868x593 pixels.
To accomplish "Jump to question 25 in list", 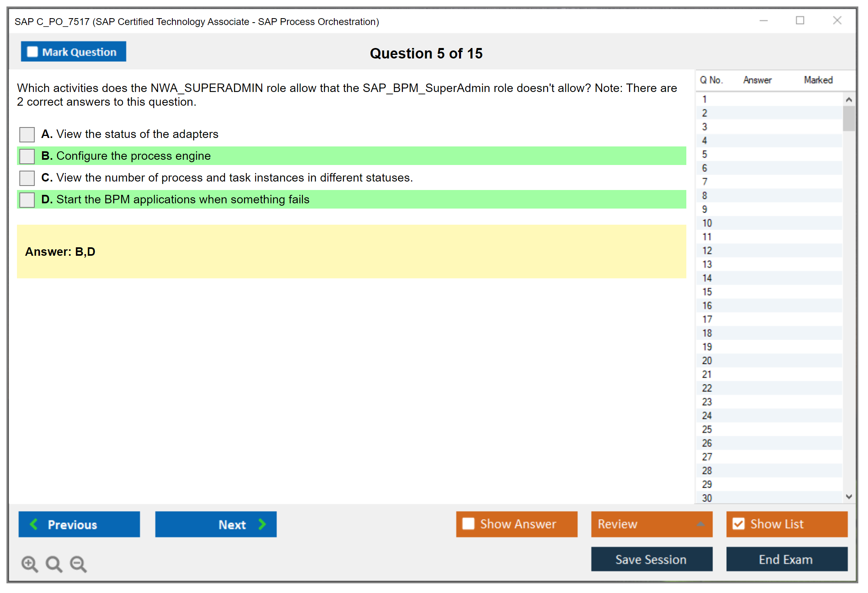I will (707, 429).
